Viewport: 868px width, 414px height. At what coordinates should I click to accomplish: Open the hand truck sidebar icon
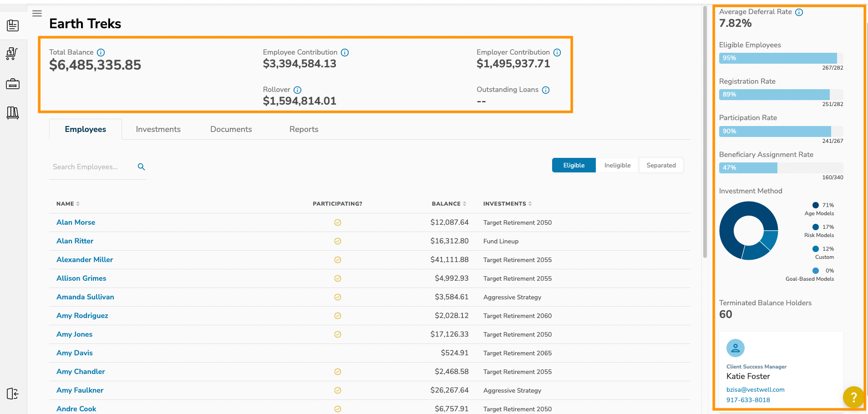[x=12, y=54]
